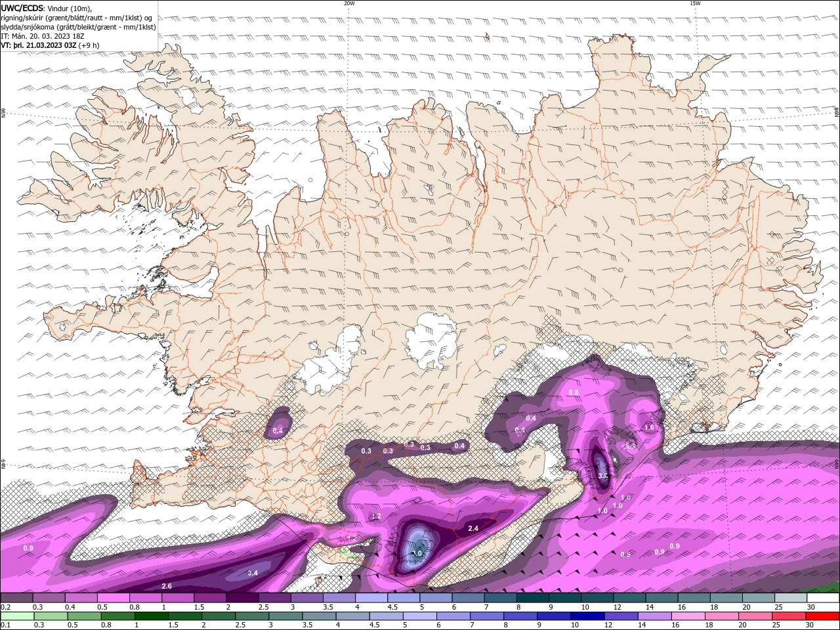The width and height of the screenshot is (840, 630).
Task: Click the 'slydda/snjókoma' legend description line
Action: coord(79,27)
